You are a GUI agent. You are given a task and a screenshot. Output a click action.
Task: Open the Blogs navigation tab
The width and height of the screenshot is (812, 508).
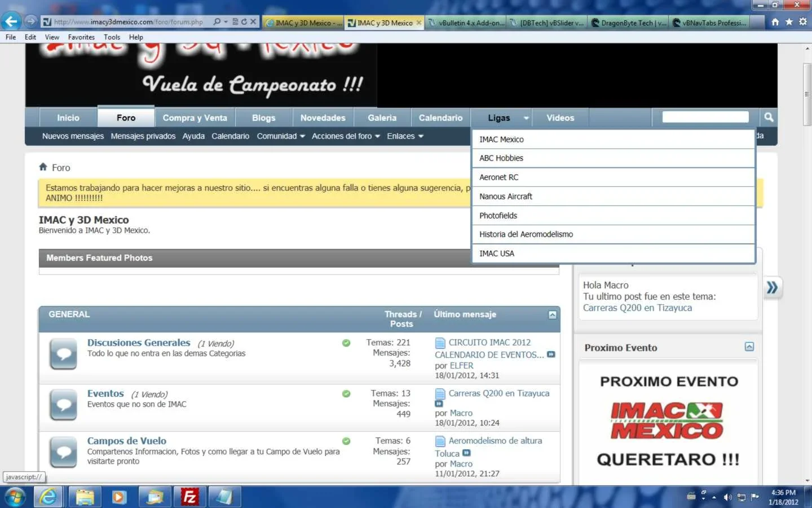coord(264,118)
